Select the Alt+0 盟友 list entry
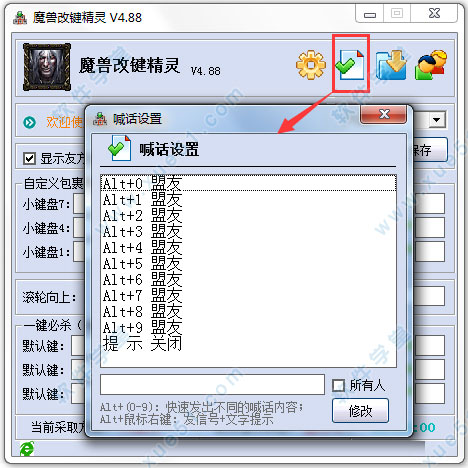 click(x=248, y=183)
